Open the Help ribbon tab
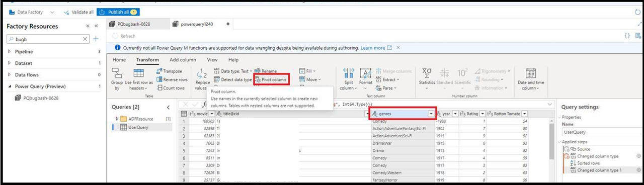Viewport: 644px width, 185px height. [233, 60]
